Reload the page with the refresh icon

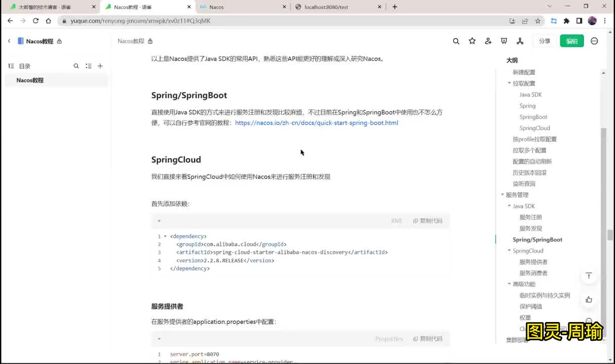(x=35, y=21)
